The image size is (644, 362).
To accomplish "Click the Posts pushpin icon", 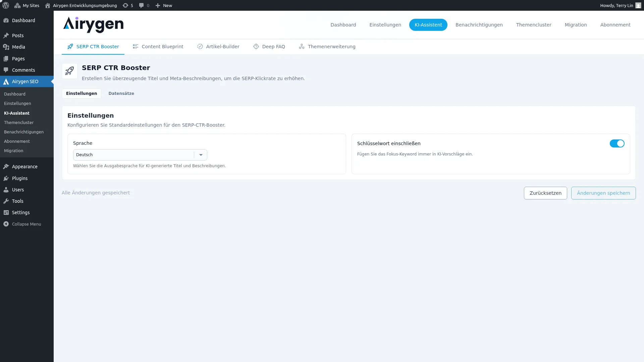I will [x=6, y=36].
